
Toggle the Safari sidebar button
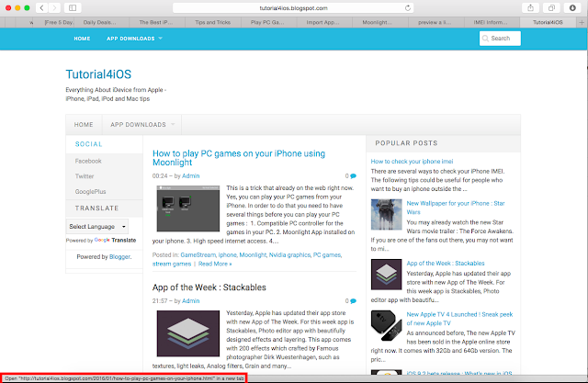73,7
